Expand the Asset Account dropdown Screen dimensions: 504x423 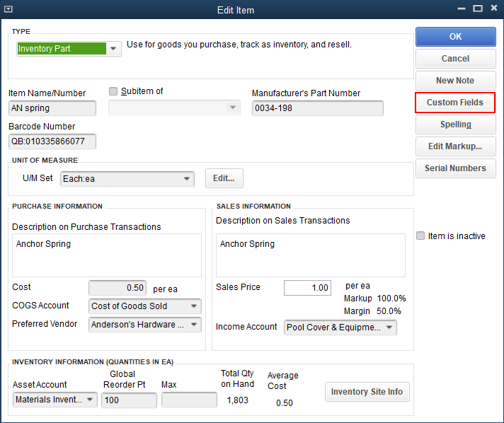[x=90, y=400]
